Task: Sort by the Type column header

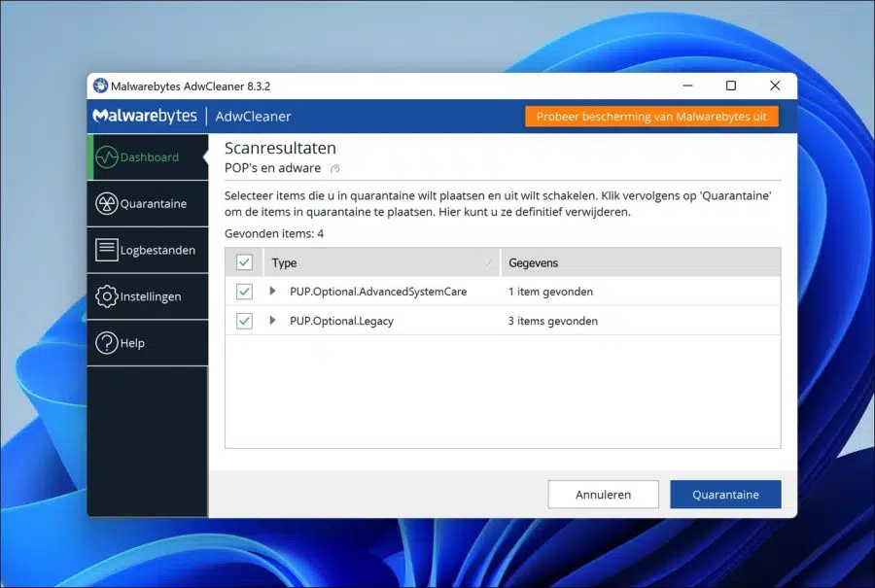Action: point(382,262)
